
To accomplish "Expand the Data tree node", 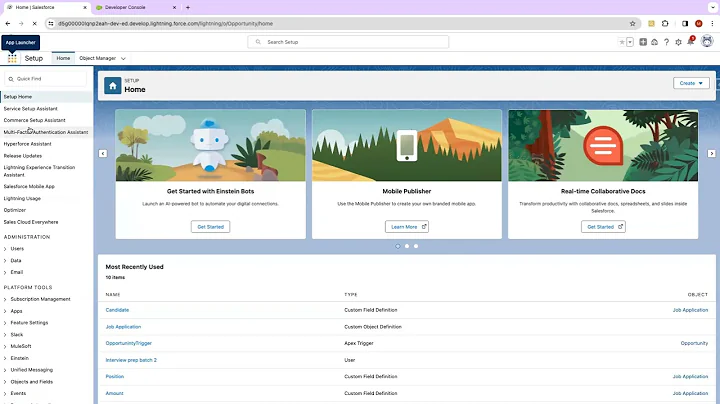I will coord(5,261).
